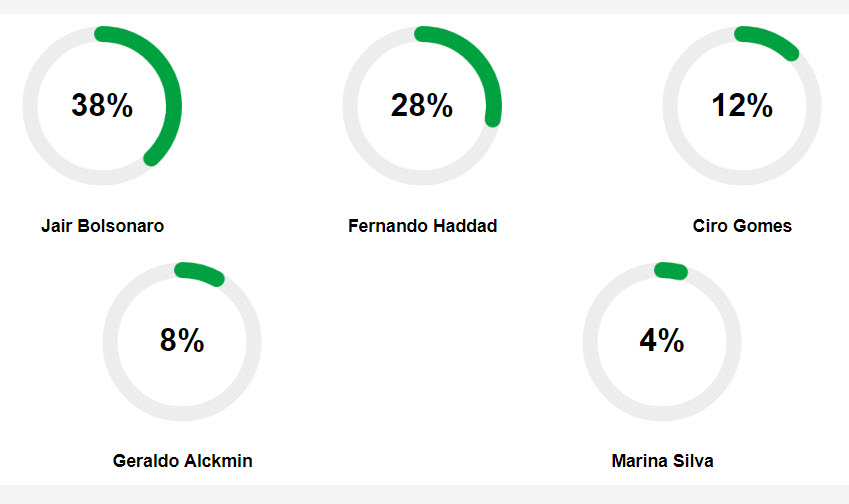Click Marina Silva's circular progress gauge
The width and height of the screenshot is (849, 504).
pos(662,342)
